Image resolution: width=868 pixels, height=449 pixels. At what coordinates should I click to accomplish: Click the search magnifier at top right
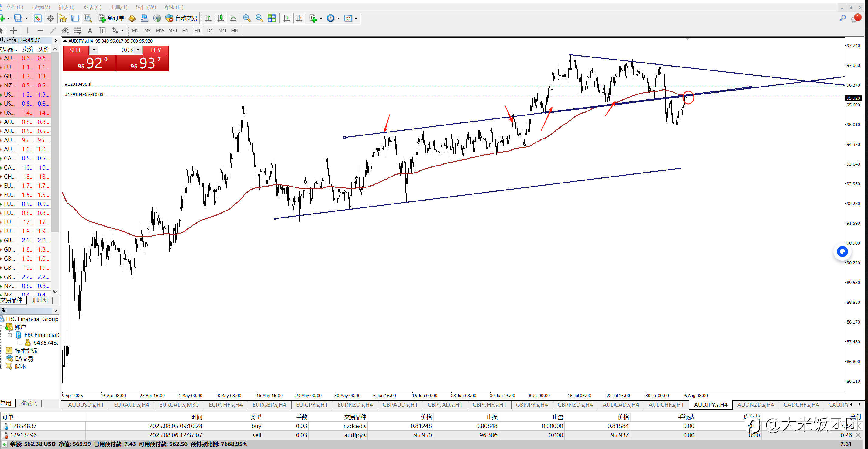842,18
